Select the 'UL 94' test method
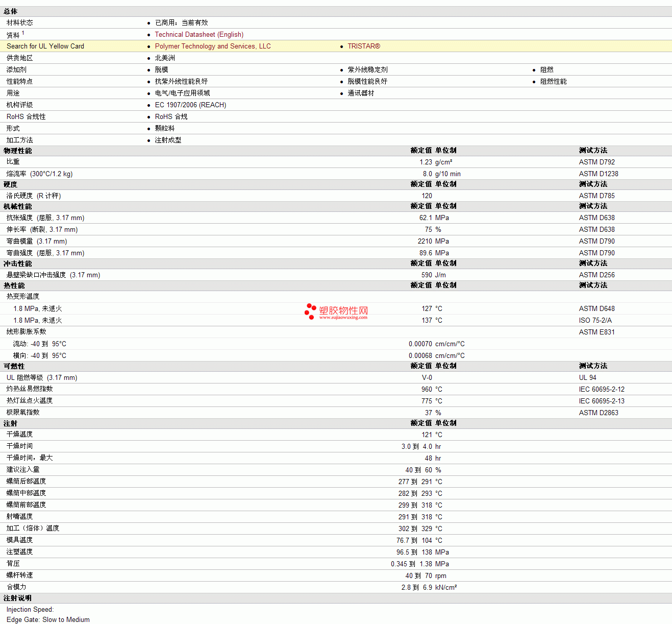 (587, 377)
